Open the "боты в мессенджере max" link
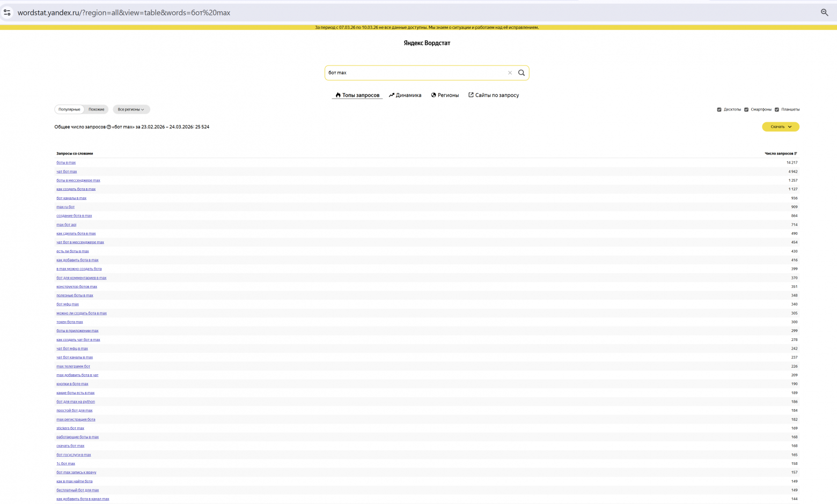This screenshot has height=504, width=837. pos(78,180)
